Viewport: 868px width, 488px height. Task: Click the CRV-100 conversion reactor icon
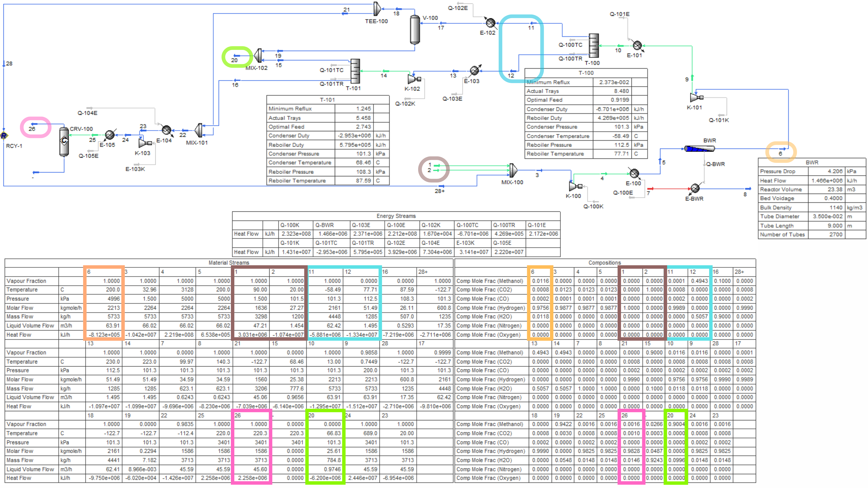coord(64,141)
